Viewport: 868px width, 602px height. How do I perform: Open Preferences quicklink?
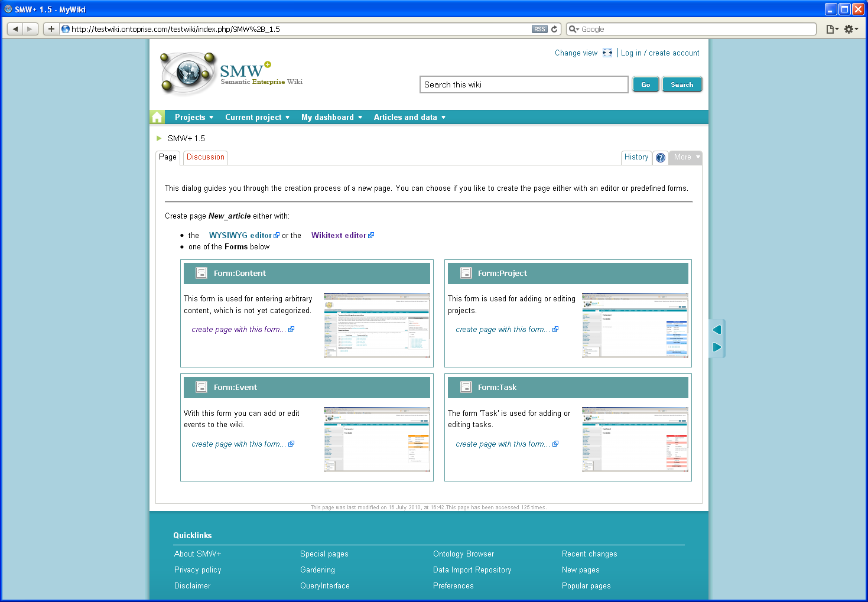(x=453, y=586)
